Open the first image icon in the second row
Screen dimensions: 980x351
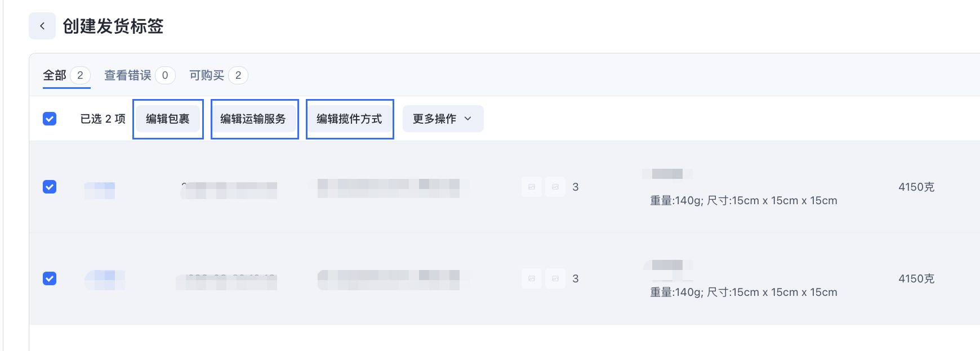click(x=531, y=278)
